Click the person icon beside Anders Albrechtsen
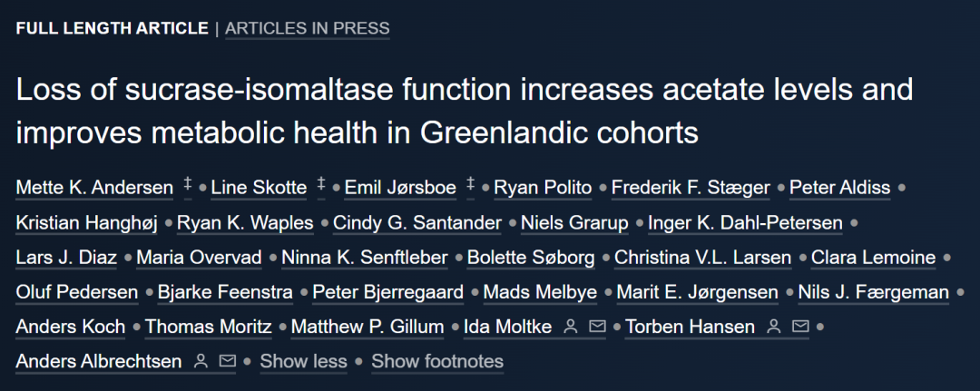The height and width of the screenshot is (391, 980). [201, 361]
